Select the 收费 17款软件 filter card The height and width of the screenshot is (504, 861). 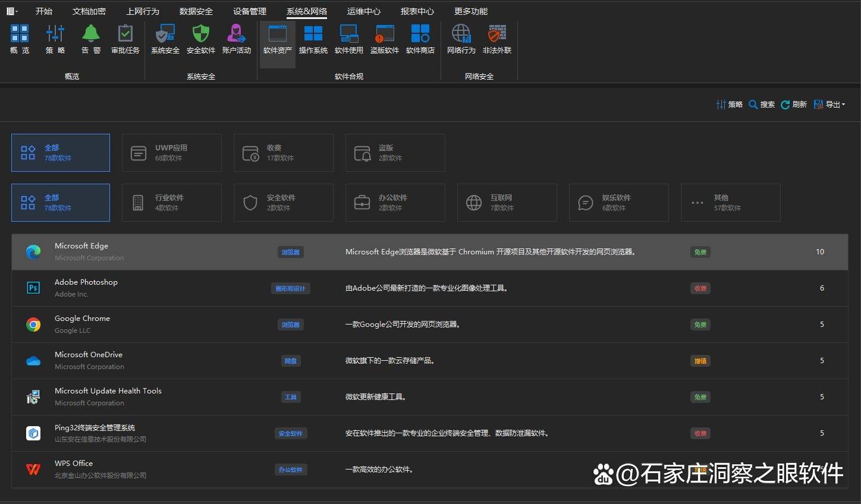[x=284, y=153]
